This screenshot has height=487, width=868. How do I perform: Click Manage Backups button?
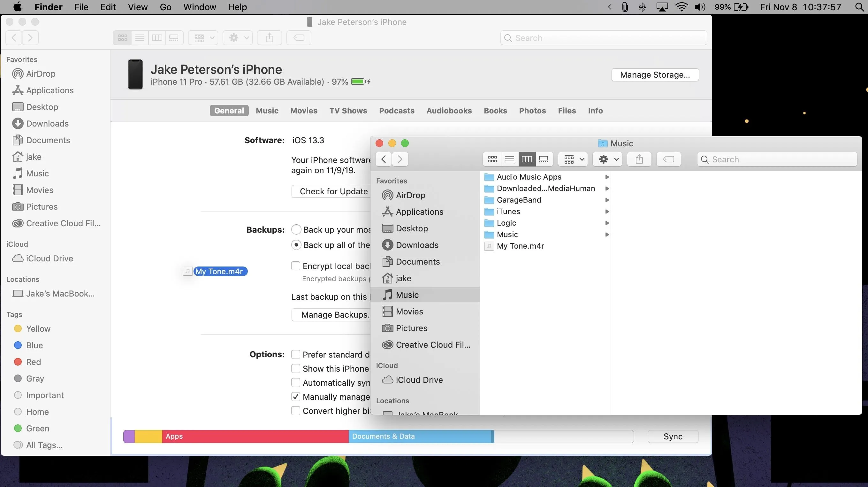[x=331, y=315]
